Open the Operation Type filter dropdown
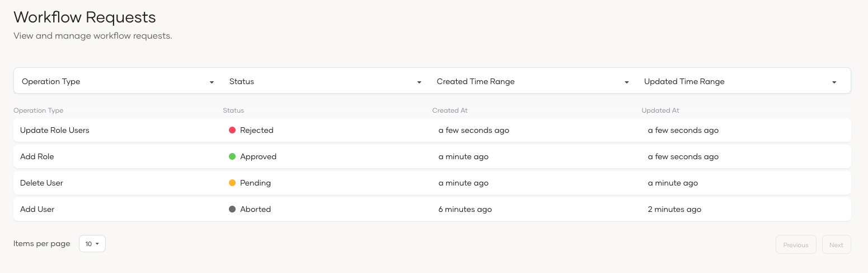 (118, 81)
